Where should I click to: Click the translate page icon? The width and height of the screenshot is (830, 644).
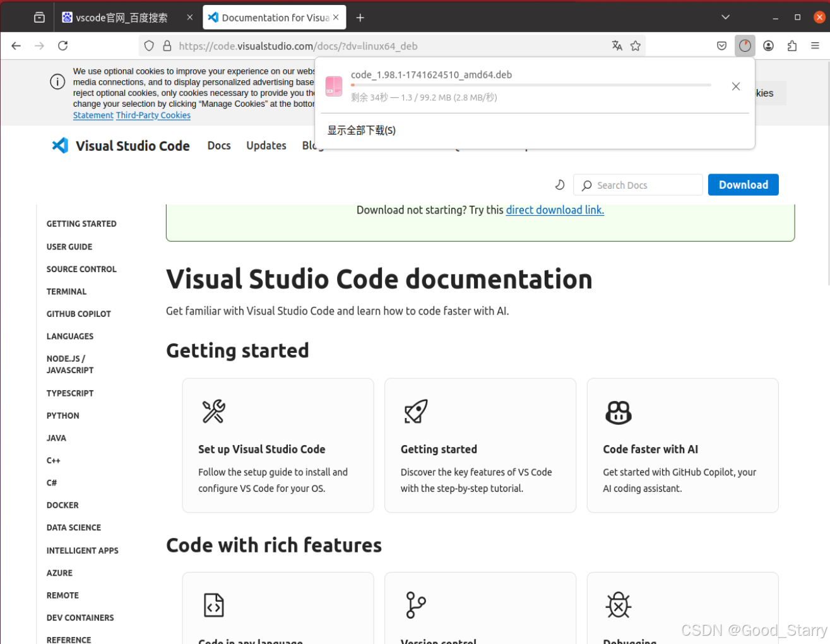coord(617,45)
